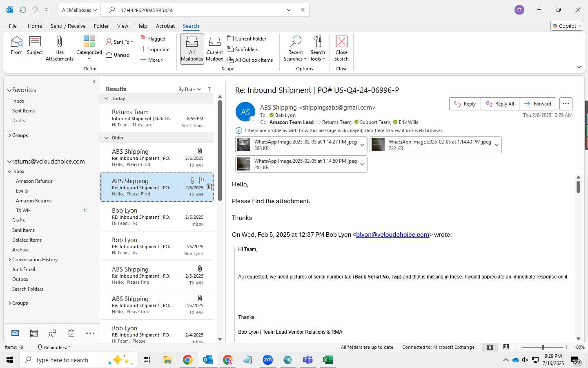This screenshot has height=368, width=588.
Task: Open the More filters dropdown
Action: pos(152,60)
